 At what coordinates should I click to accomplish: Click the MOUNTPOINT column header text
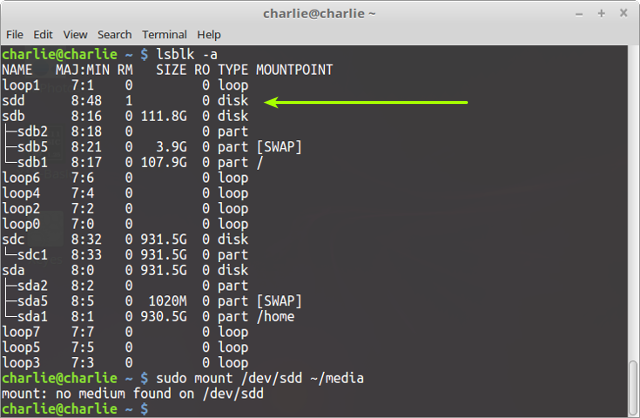pos(294,70)
